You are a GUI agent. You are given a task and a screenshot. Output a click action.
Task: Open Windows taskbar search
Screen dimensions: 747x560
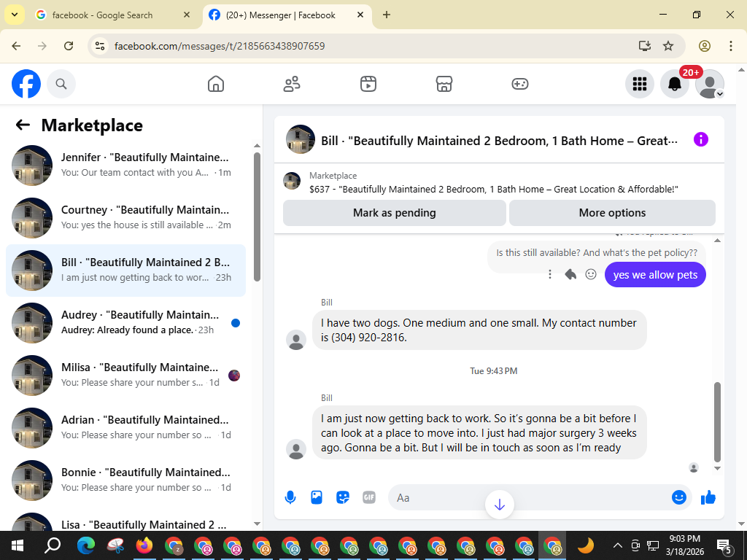coord(53,545)
